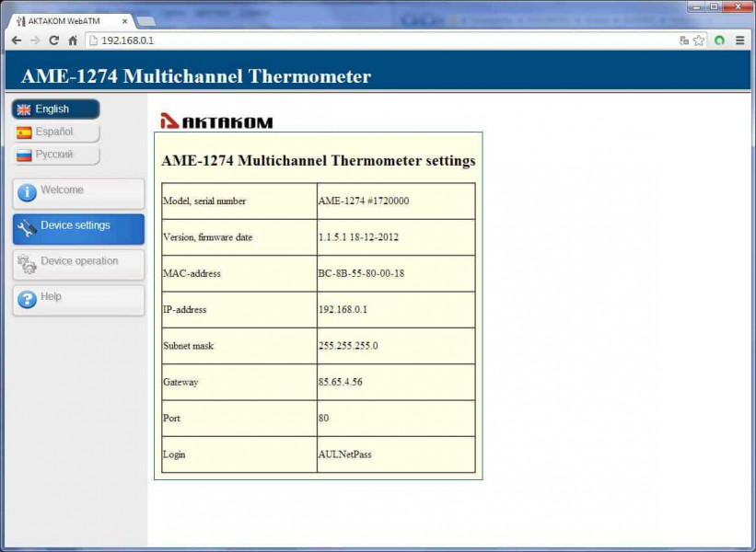Click the UK flag icon
The height and width of the screenshot is (552, 756).
click(24, 109)
